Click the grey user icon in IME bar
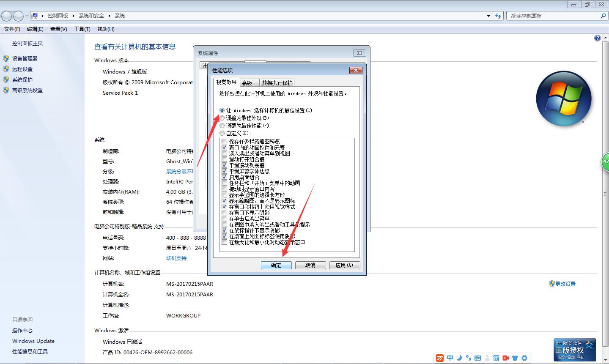Viewport: 609px width, 364px height. coord(487,358)
